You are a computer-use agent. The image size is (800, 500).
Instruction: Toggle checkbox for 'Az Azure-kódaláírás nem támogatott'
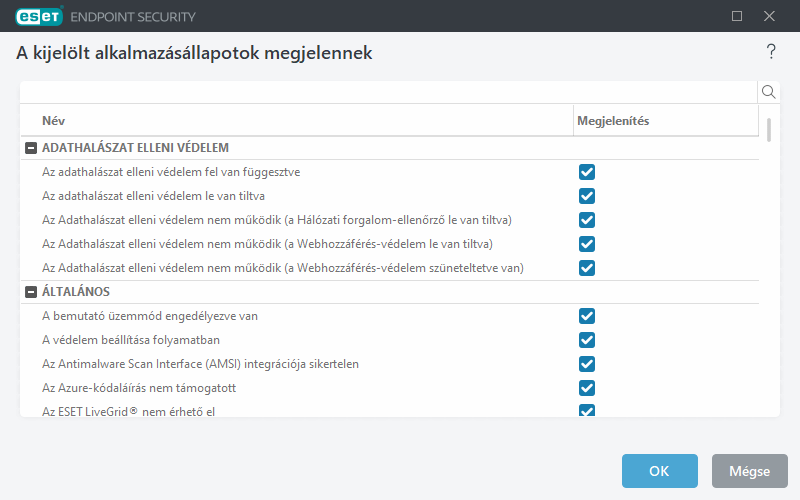[x=587, y=388]
